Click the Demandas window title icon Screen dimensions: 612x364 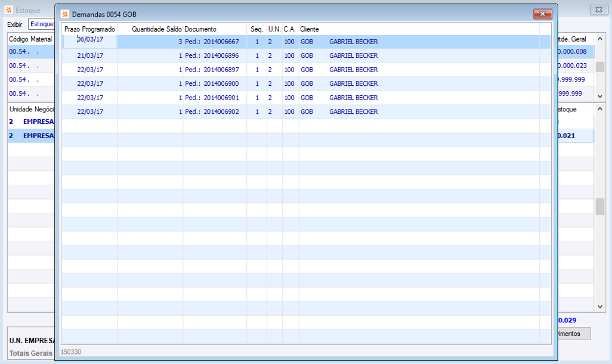click(x=65, y=14)
